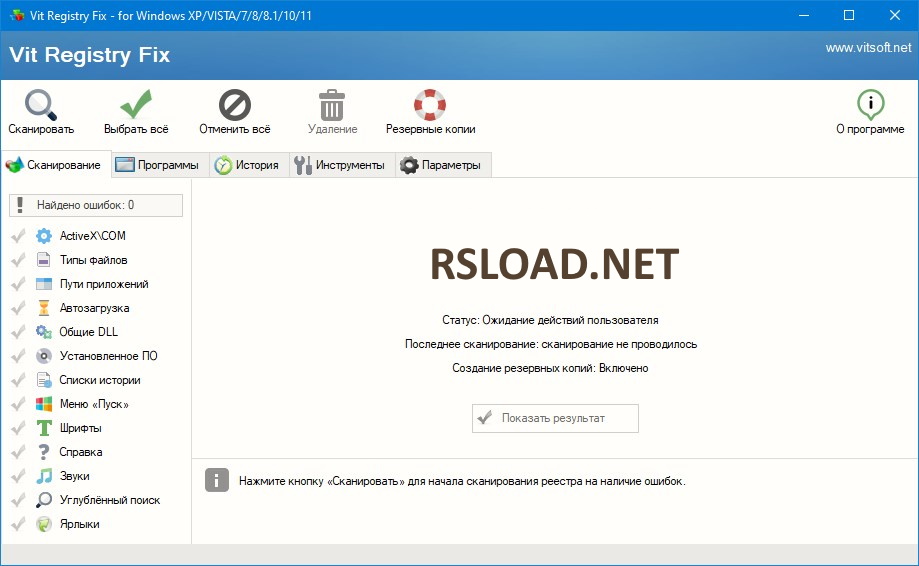Click the Последнее сканирование status line

pyautogui.click(x=551, y=344)
